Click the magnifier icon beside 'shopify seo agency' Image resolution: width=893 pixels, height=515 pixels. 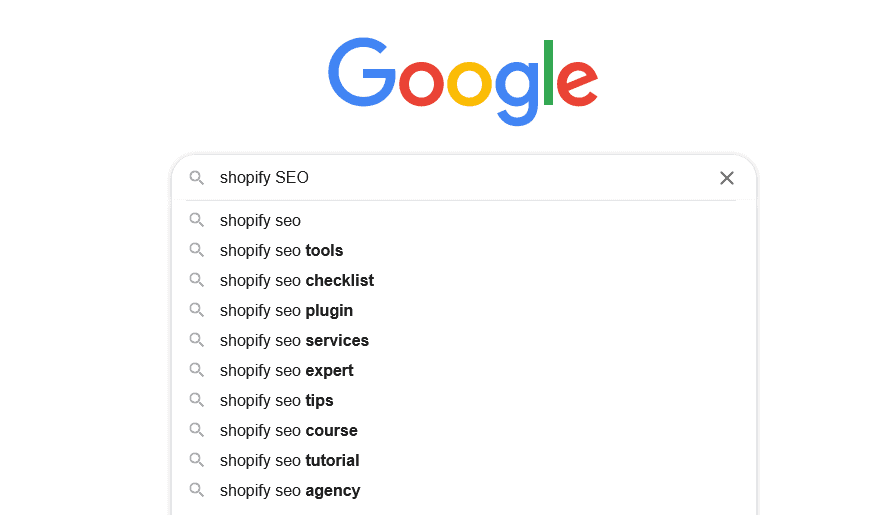(x=196, y=490)
